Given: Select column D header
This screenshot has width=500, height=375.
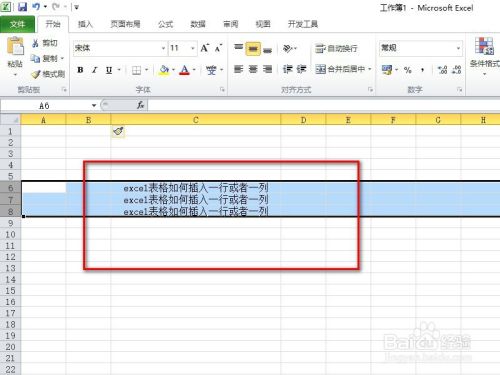Looking at the screenshot, I should [303, 120].
